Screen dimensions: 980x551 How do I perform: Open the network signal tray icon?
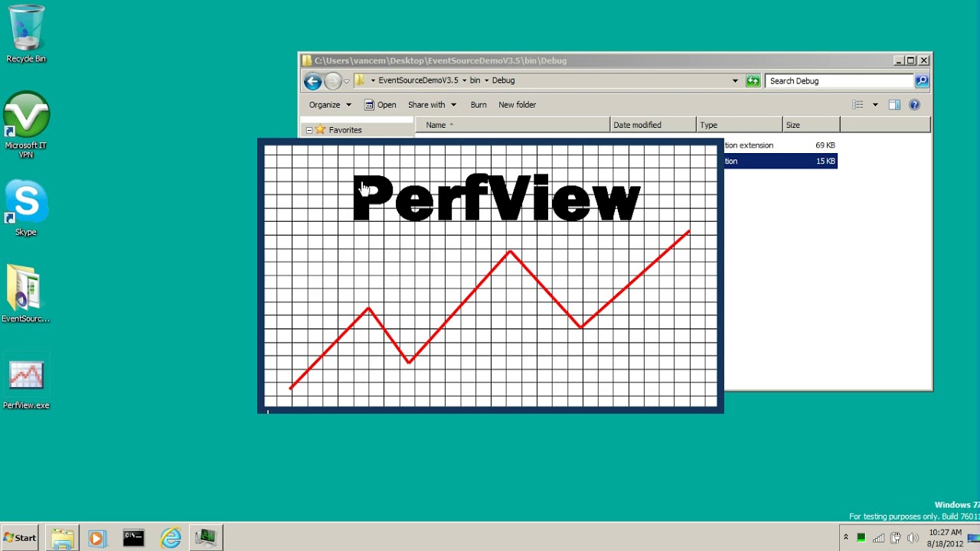[878, 538]
